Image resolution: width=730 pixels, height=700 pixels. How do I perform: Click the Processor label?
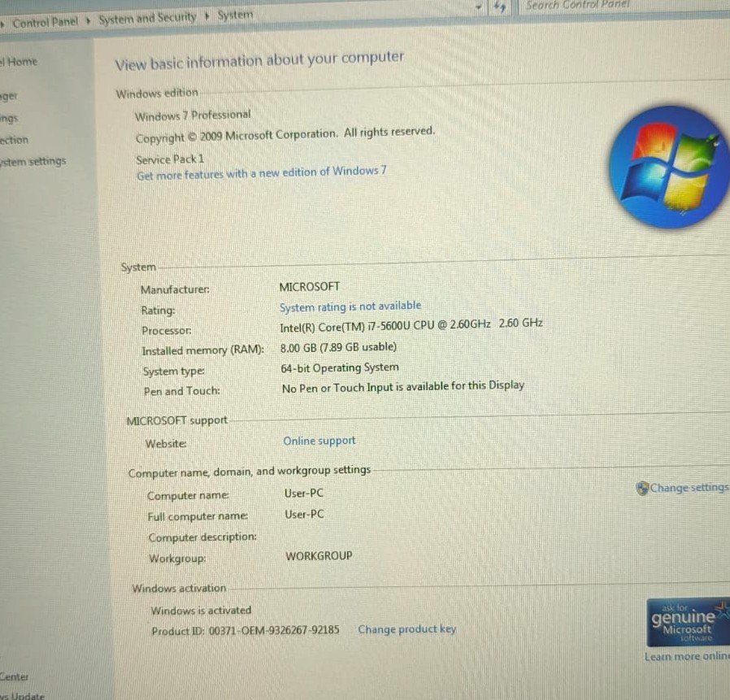pos(167,330)
